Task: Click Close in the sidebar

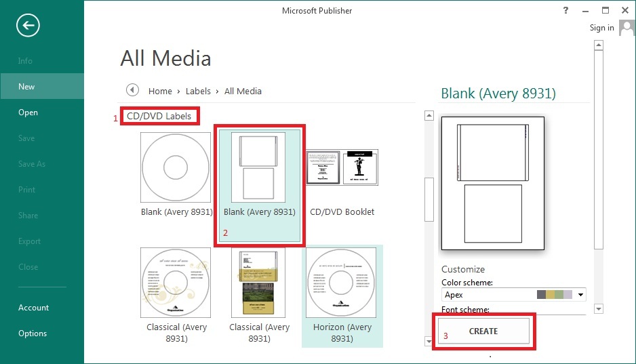Action: click(28, 266)
